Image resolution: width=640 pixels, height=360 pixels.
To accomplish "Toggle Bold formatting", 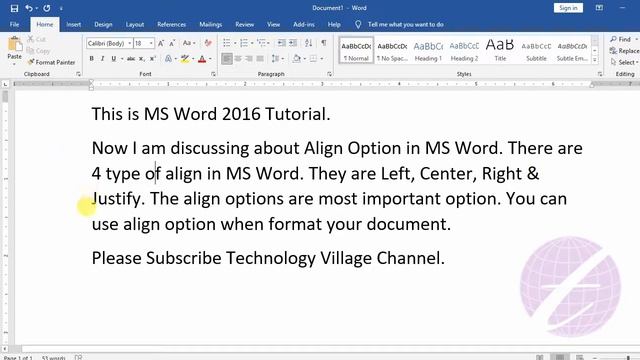I will 91,59.
